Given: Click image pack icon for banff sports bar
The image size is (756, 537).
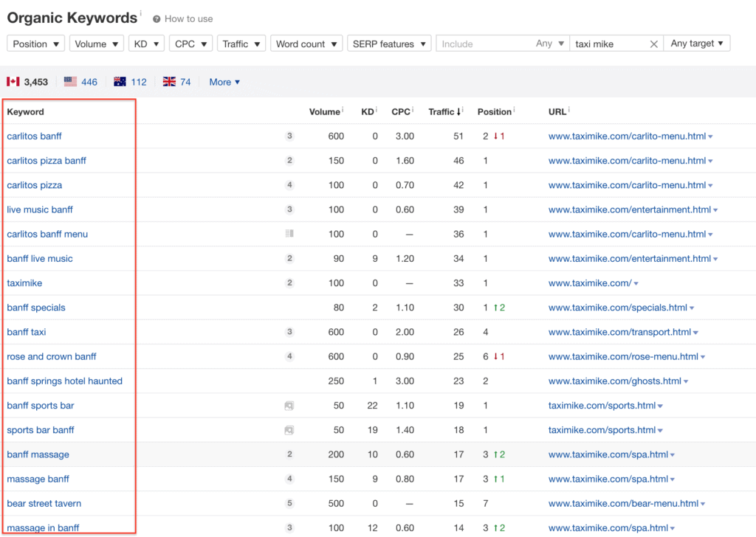Looking at the screenshot, I should coord(289,406).
